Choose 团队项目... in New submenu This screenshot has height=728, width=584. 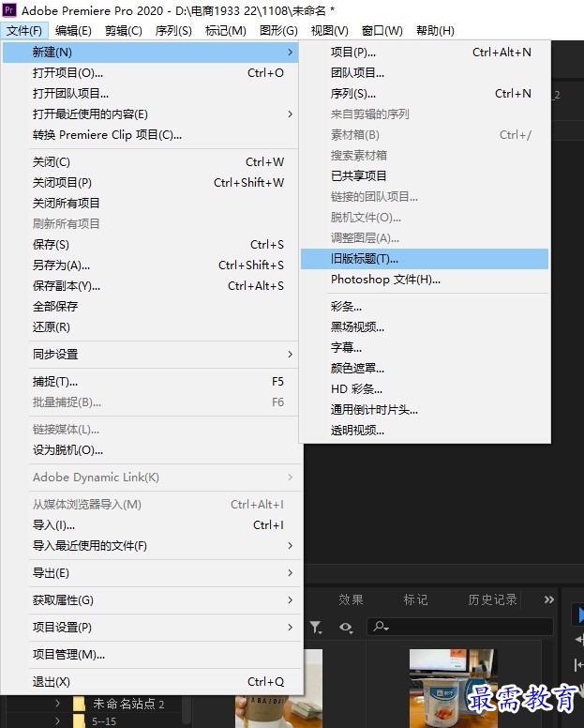tap(425, 73)
